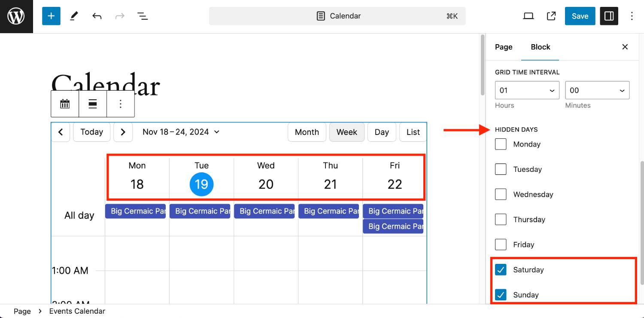644x318 pixels.
Task: Click the Events Calendar breadcrumb
Action: (77, 311)
